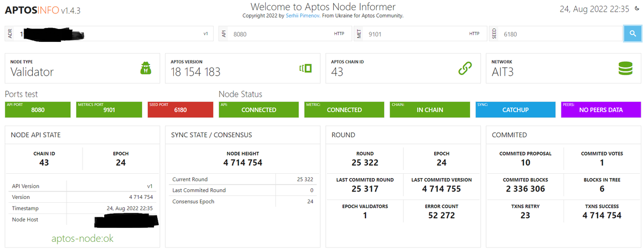Click the Txns Retry value 23
This screenshot has height=251, width=644.
coord(525,215)
